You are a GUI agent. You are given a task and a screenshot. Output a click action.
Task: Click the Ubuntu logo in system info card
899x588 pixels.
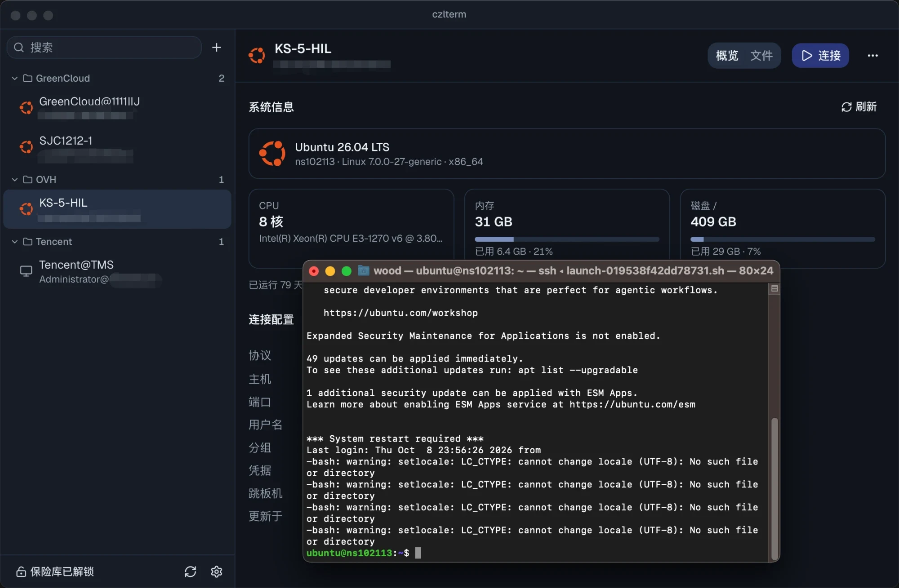point(272,154)
